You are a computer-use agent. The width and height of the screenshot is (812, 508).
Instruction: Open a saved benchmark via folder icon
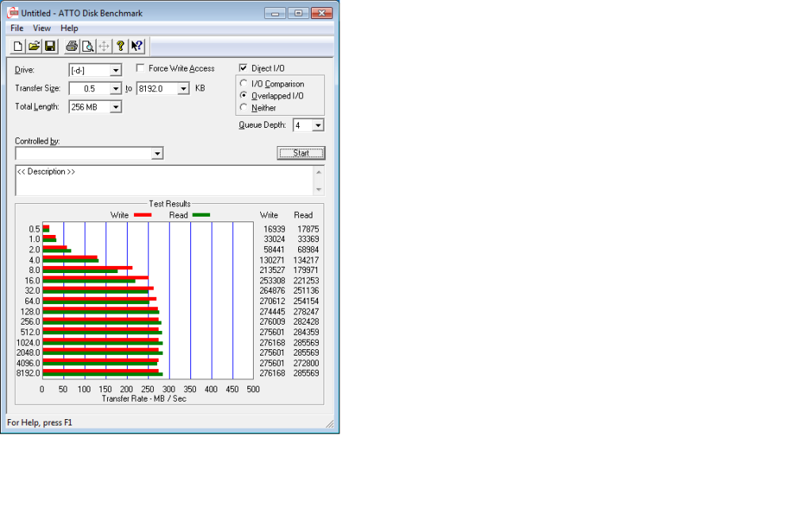click(34, 46)
